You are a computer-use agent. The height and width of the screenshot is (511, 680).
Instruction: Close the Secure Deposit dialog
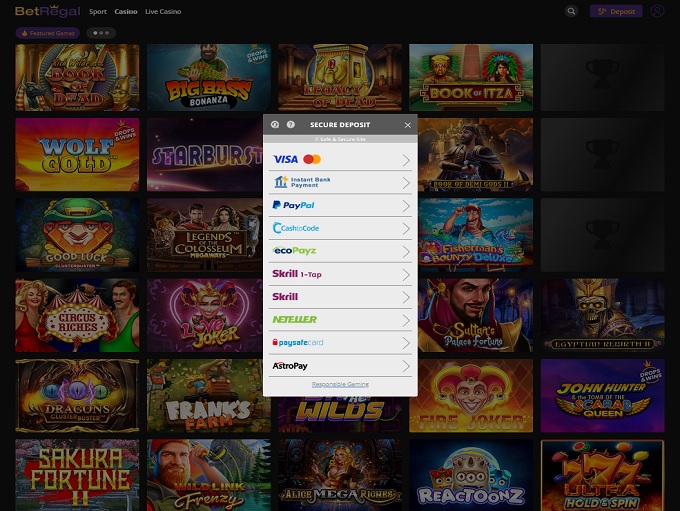[407, 125]
